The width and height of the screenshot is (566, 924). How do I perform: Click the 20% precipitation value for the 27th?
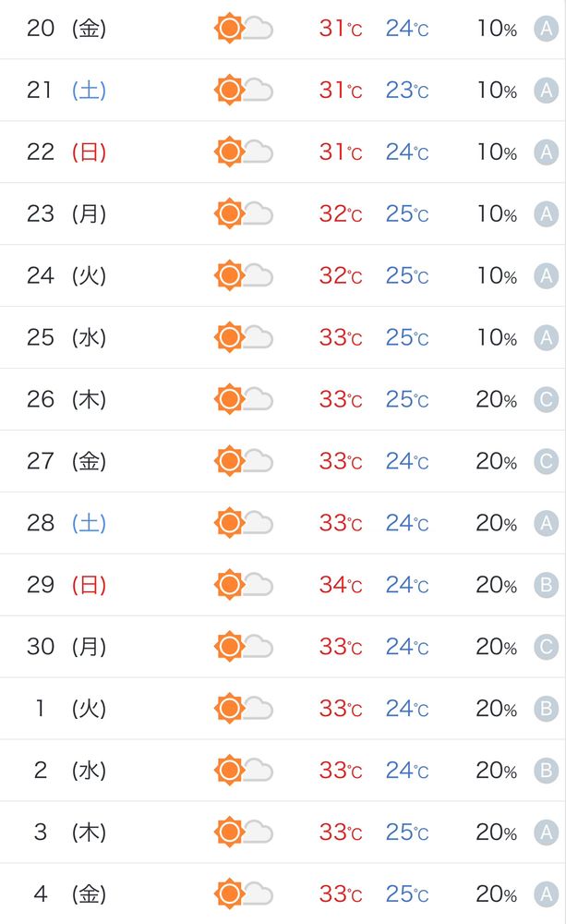coord(497,461)
